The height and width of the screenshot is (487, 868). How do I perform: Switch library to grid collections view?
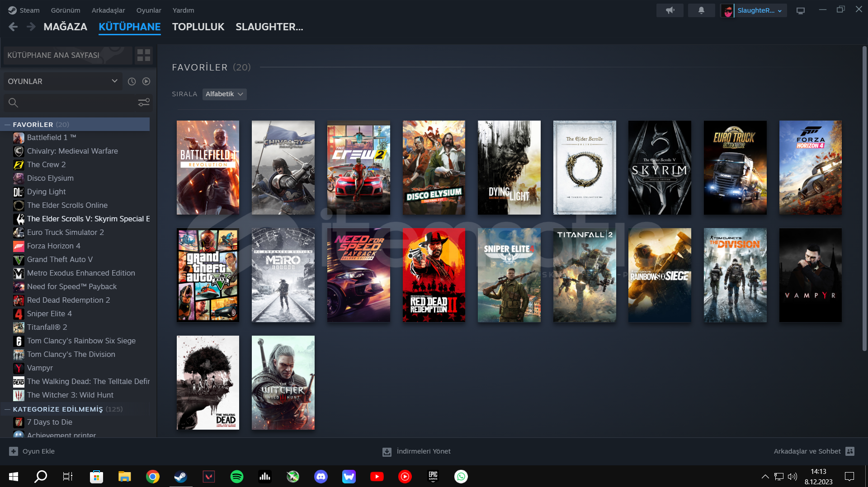coord(144,55)
